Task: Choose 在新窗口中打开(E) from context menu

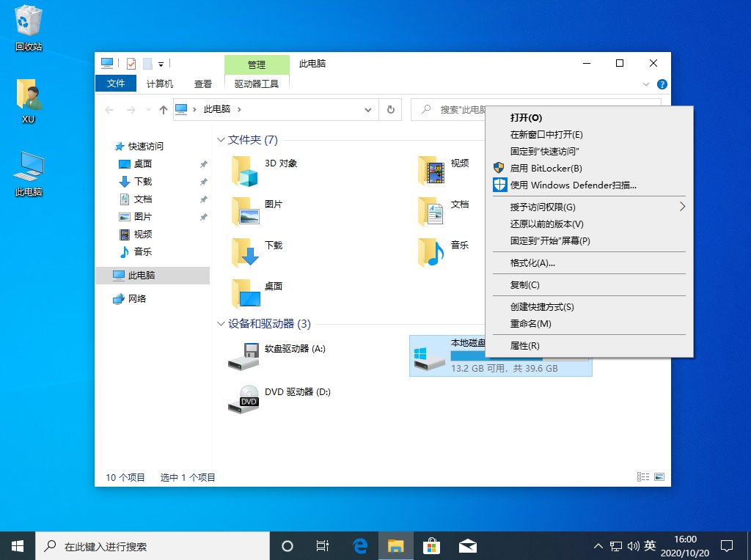Action: pyautogui.click(x=589, y=134)
